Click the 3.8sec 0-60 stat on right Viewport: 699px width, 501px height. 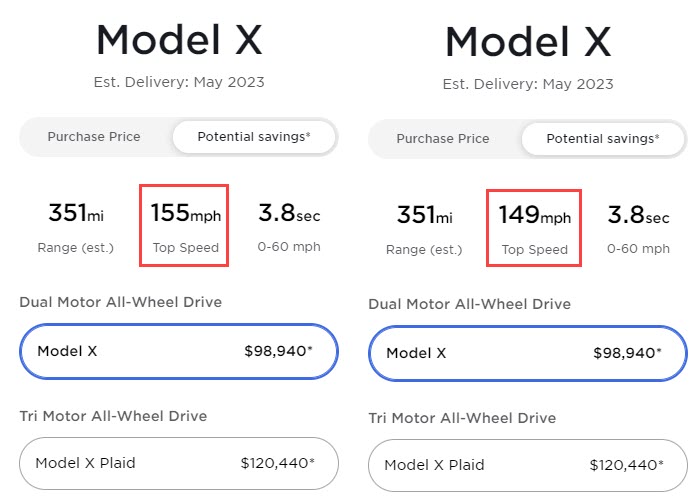coord(639,227)
